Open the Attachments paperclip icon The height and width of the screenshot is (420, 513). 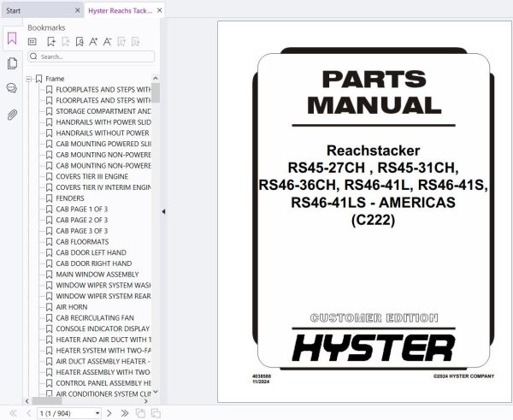(x=12, y=115)
